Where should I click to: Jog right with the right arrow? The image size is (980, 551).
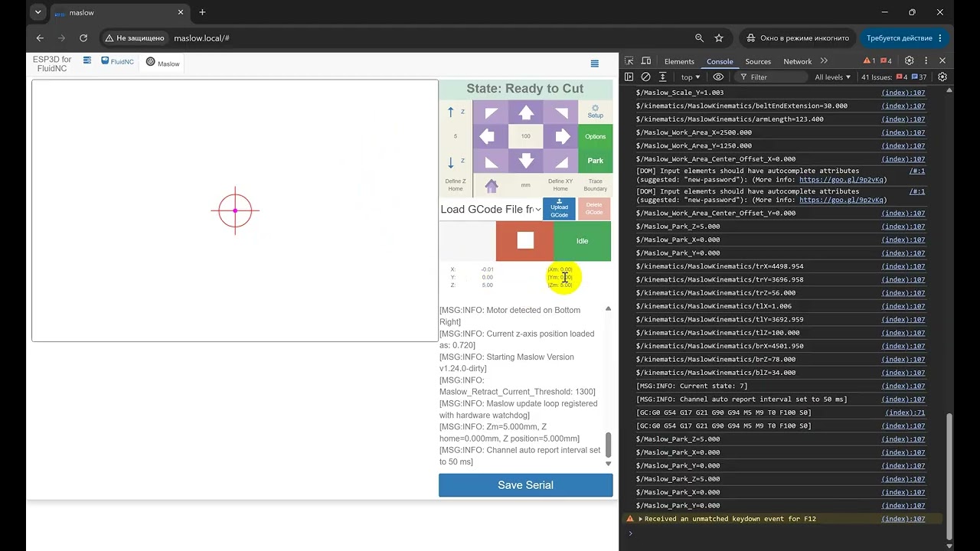[561, 136]
